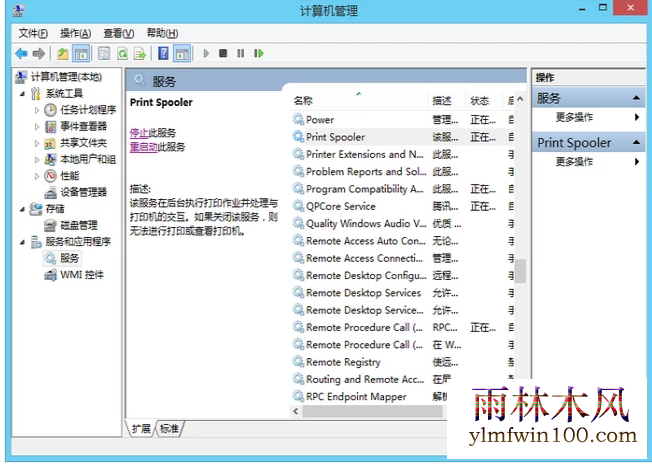
Task: Click the Back arrow toolbar icon
Action: click(x=21, y=53)
